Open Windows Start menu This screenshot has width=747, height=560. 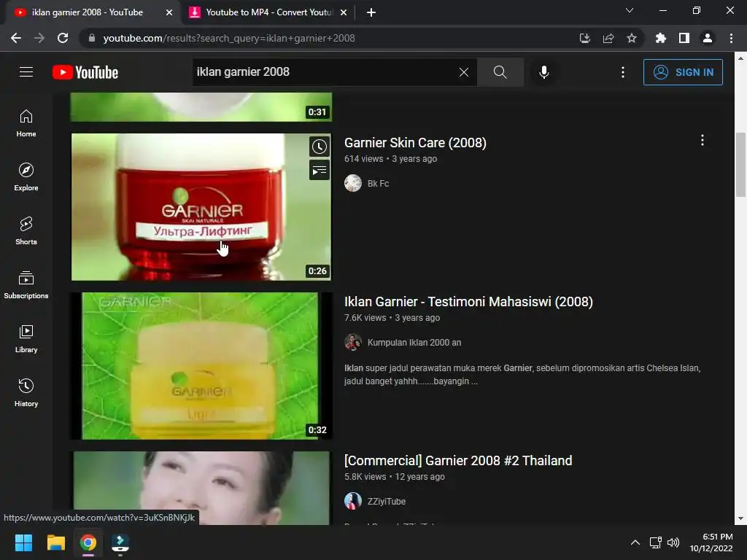23,542
